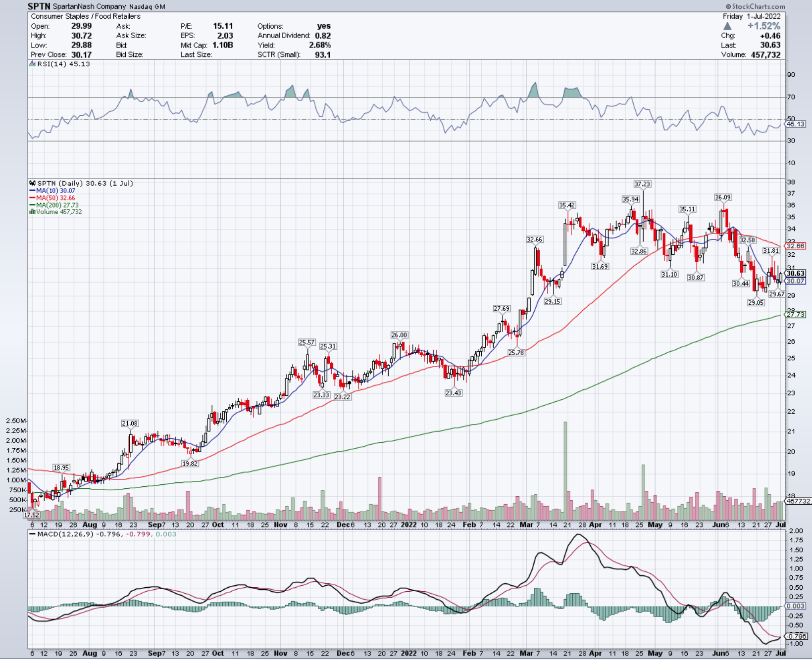Click the green up-arrow change icon
The height and width of the screenshot is (660, 812).
click(727, 26)
